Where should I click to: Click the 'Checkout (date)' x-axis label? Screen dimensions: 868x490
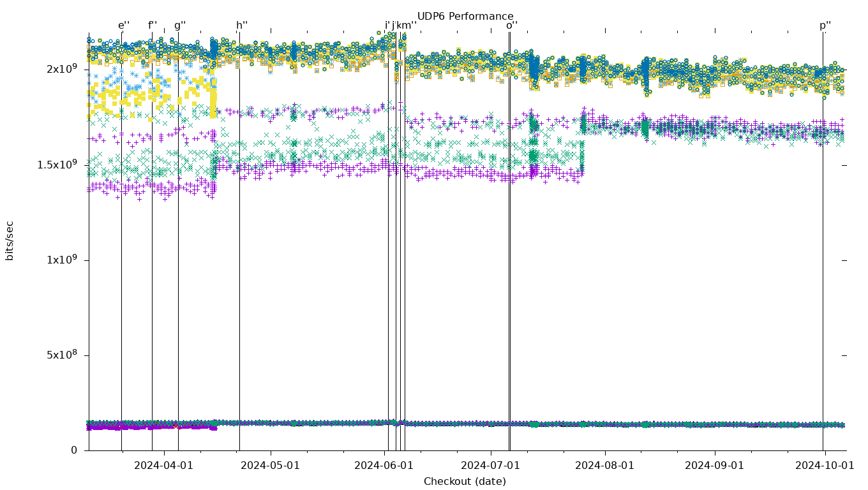pyautogui.click(x=465, y=482)
